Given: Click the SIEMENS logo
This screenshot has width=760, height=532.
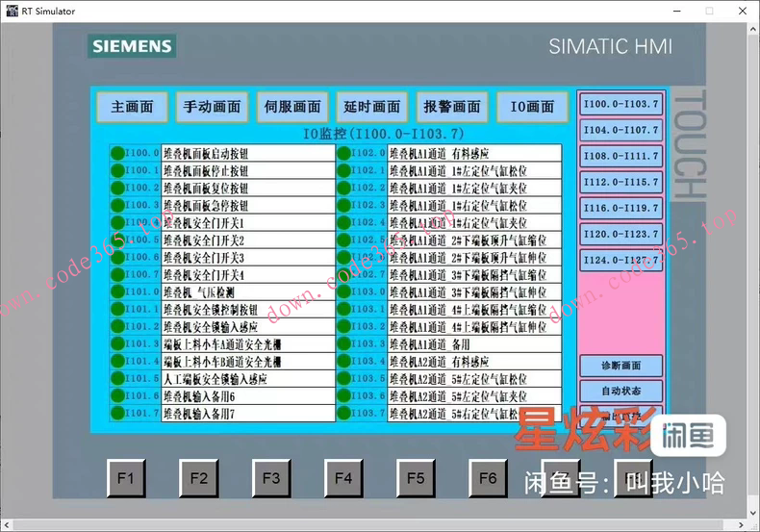Looking at the screenshot, I should pyautogui.click(x=132, y=46).
